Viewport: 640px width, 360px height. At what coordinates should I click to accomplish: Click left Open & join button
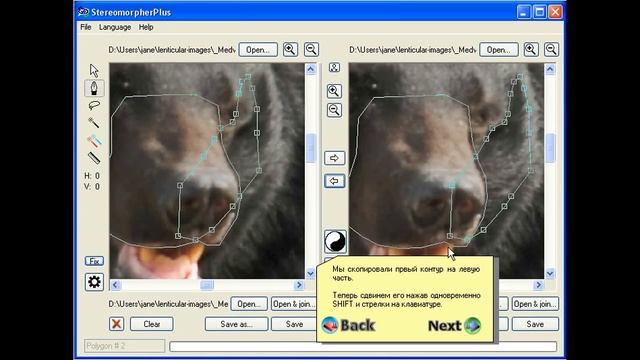click(x=294, y=304)
